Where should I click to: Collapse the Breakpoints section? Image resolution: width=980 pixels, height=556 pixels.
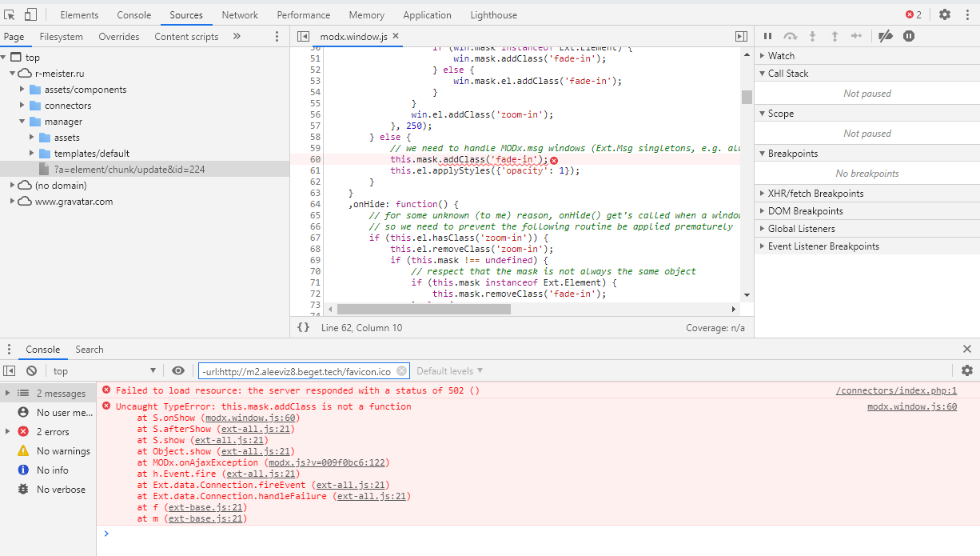click(867, 153)
